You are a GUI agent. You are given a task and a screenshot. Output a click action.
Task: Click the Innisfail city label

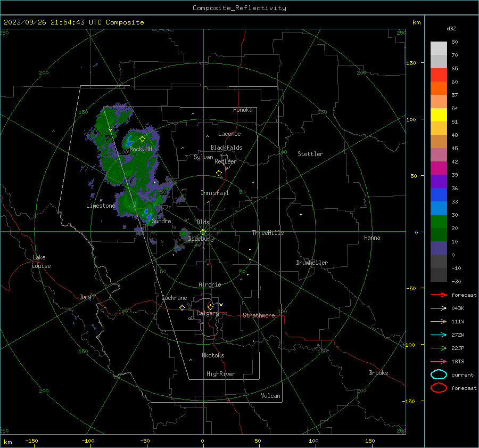click(214, 193)
